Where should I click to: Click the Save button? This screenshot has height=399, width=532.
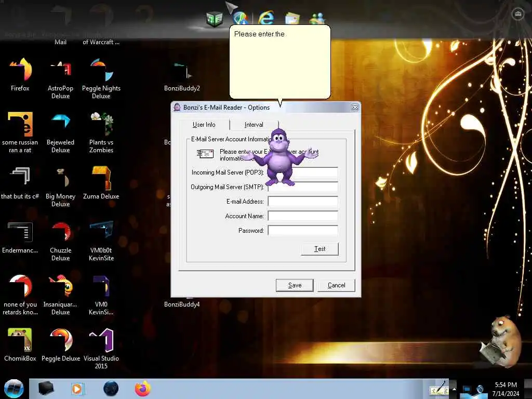[x=295, y=285]
